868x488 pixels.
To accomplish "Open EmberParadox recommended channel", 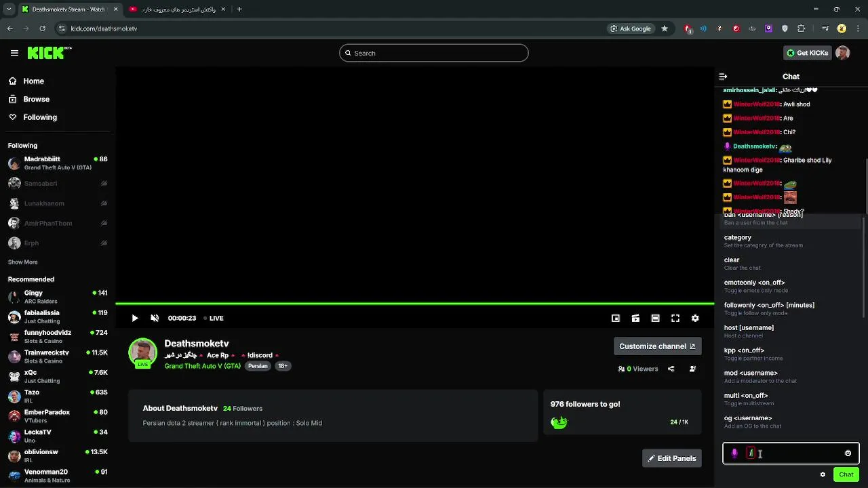I will [x=58, y=416].
